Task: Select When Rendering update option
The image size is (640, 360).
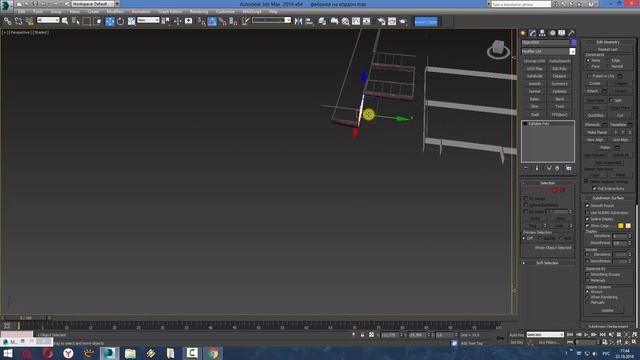Action: click(588, 297)
